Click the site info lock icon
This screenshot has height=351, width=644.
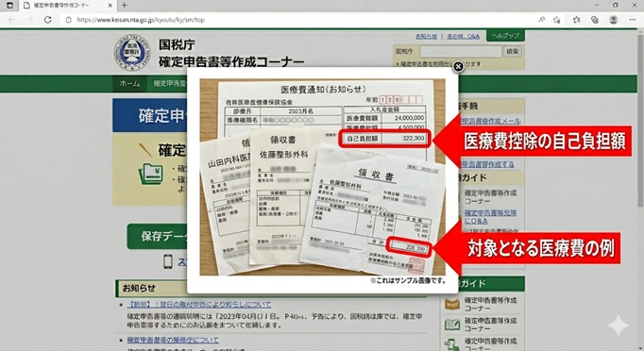tap(69, 20)
